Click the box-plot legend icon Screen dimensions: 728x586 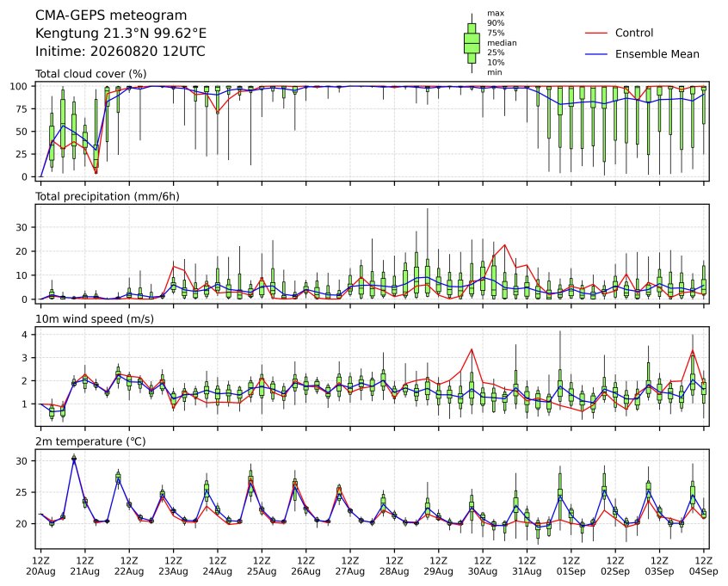[x=472, y=43]
